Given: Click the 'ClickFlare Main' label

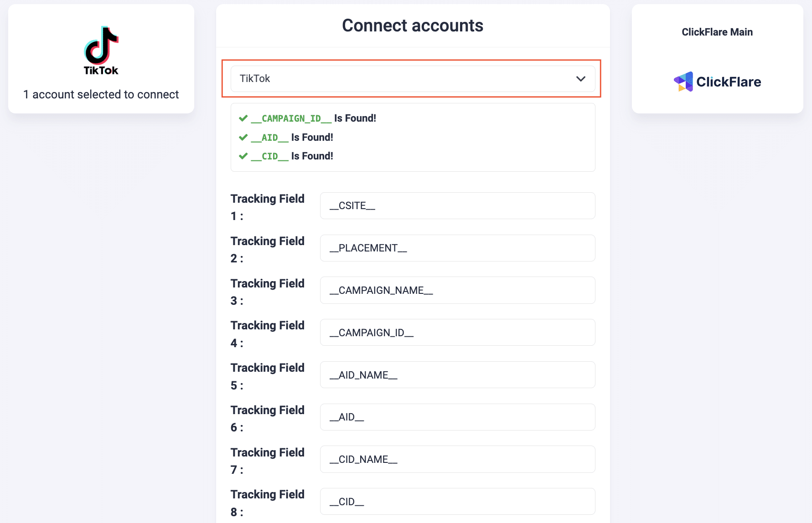Looking at the screenshot, I should 717,32.
